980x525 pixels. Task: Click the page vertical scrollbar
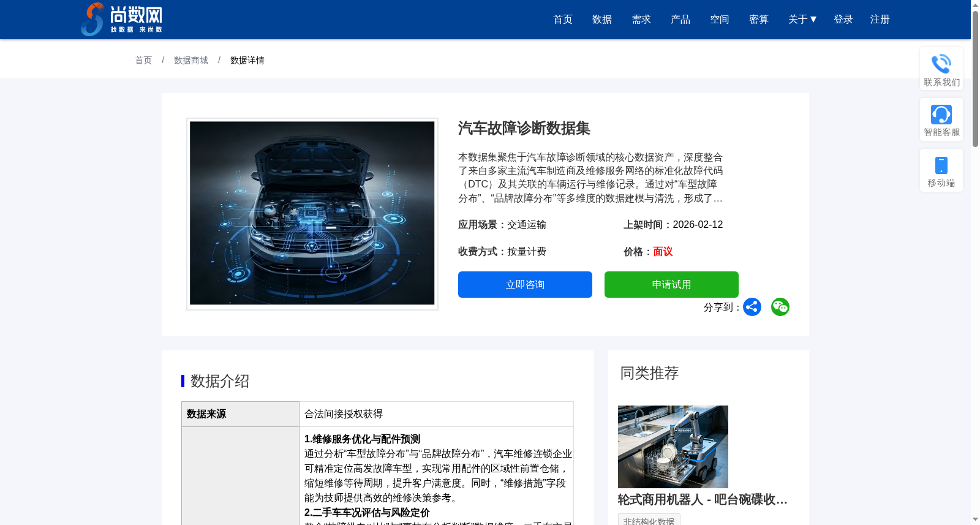975,80
